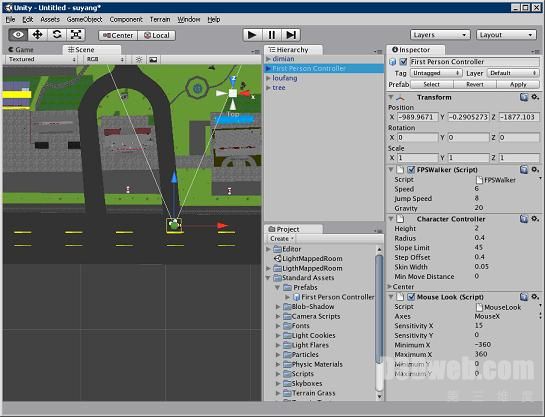Viewport: 545px width, 417px height.
Task: Click the Prefab Apply button
Action: click(x=518, y=84)
